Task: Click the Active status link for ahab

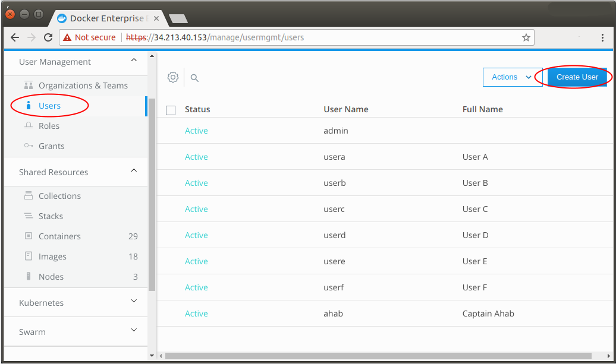Action: point(196,314)
